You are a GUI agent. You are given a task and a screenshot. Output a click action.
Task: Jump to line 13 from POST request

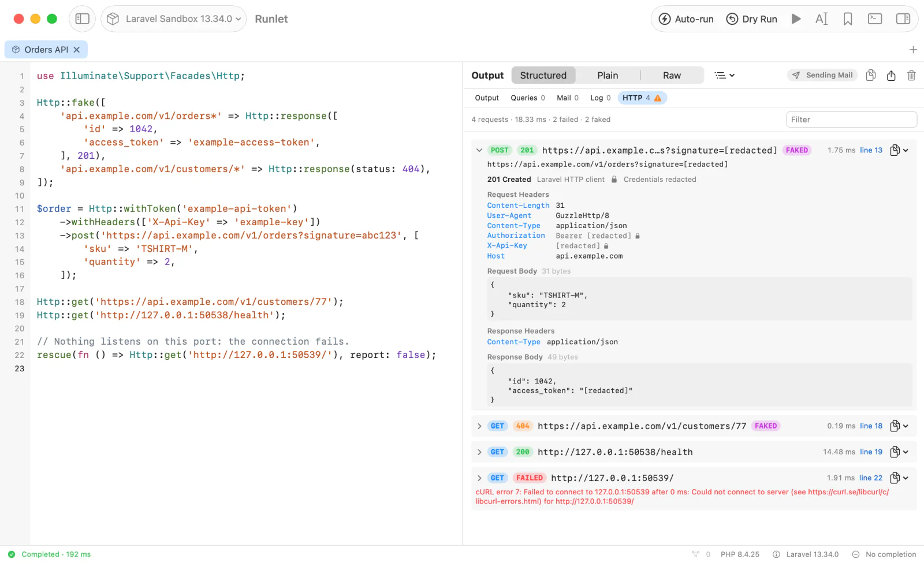(x=871, y=150)
